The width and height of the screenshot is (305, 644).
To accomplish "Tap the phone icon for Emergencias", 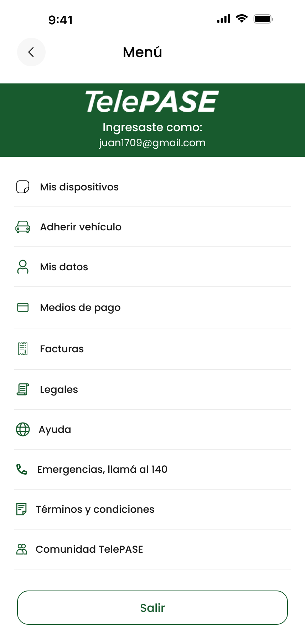I will coord(22,469).
